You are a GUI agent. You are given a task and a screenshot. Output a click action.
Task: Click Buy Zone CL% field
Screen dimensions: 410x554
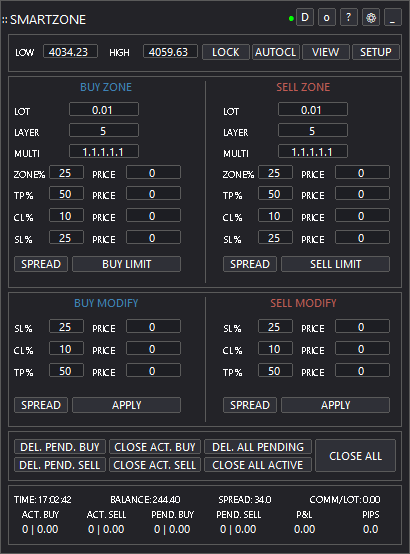[66, 216]
